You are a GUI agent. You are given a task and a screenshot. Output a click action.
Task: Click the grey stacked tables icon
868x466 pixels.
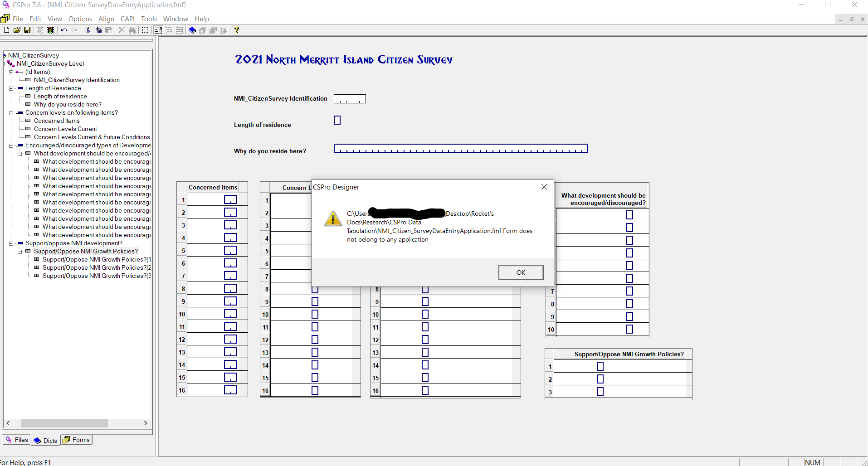click(224, 30)
